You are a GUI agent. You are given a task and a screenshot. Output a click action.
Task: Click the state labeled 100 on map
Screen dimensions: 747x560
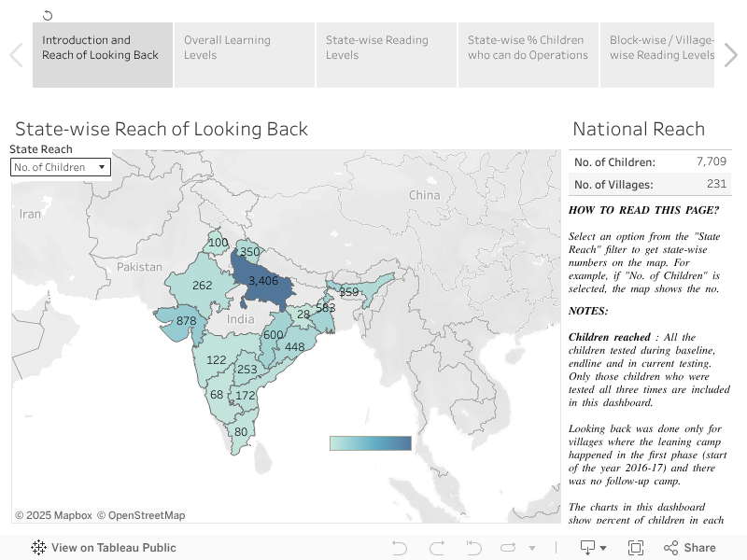(x=218, y=243)
